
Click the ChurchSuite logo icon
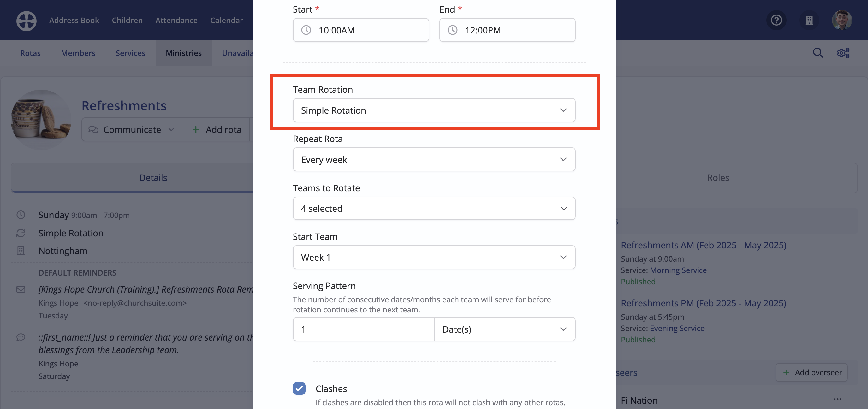tap(26, 21)
